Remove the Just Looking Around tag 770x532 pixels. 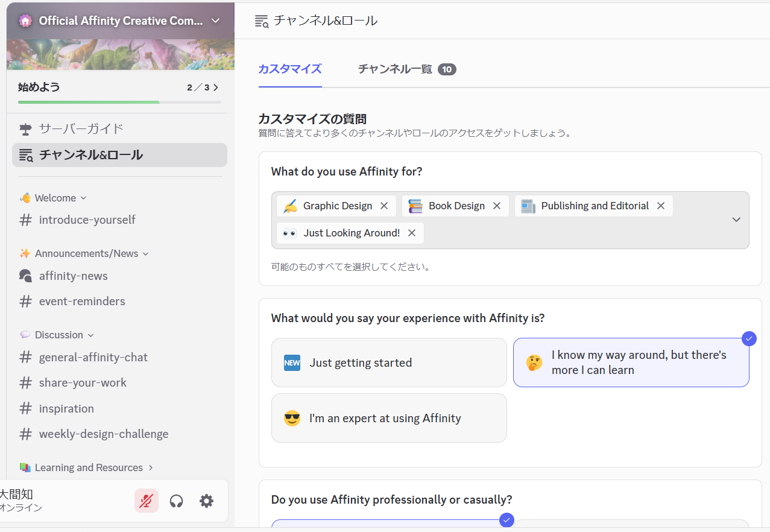[412, 233]
